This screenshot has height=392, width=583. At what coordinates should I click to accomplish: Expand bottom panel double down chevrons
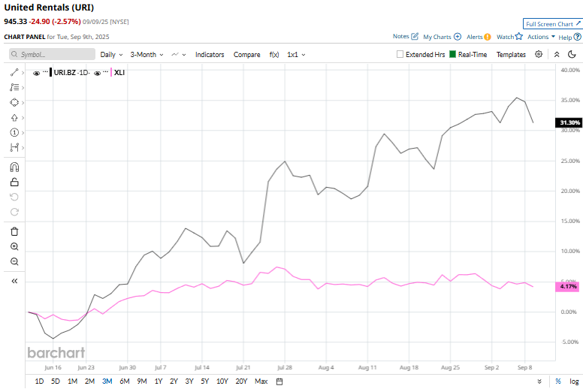(539, 381)
